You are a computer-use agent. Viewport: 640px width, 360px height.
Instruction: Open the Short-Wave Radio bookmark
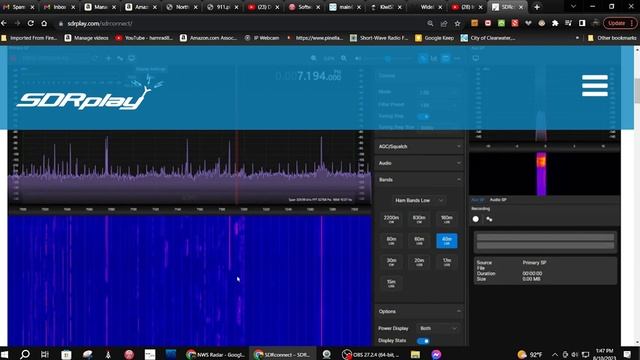(379, 38)
